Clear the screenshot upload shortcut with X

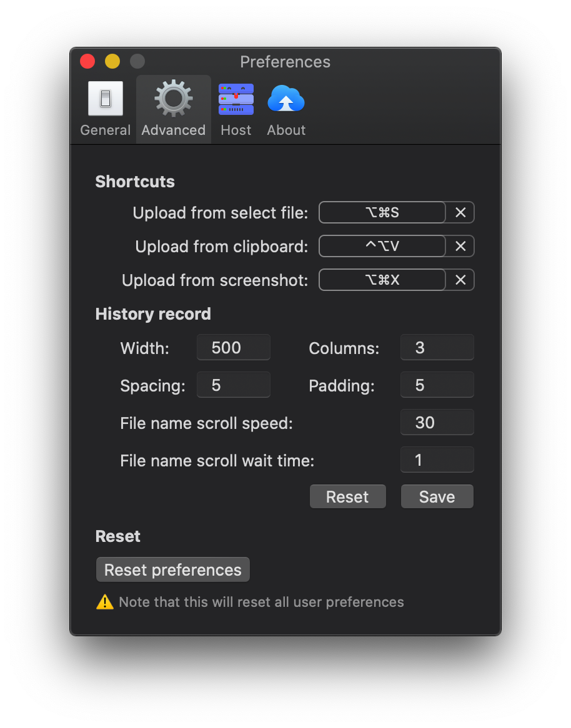pos(460,280)
